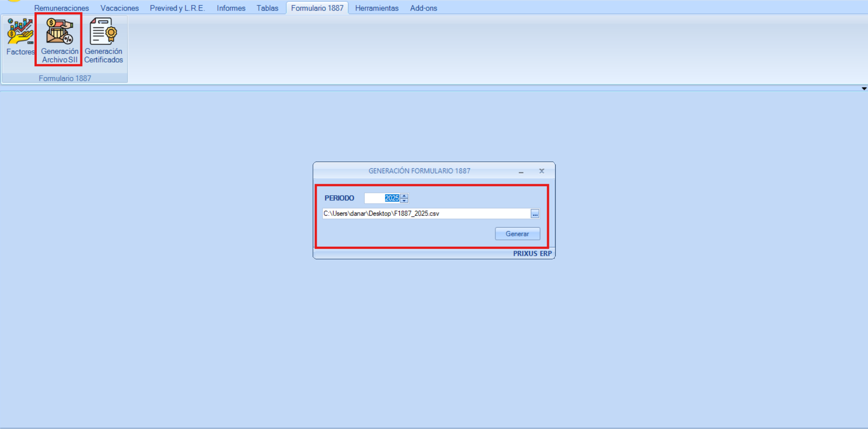The image size is (868, 429).
Task: Open Generación Certificados from the ribbon
Action: point(103,40)
